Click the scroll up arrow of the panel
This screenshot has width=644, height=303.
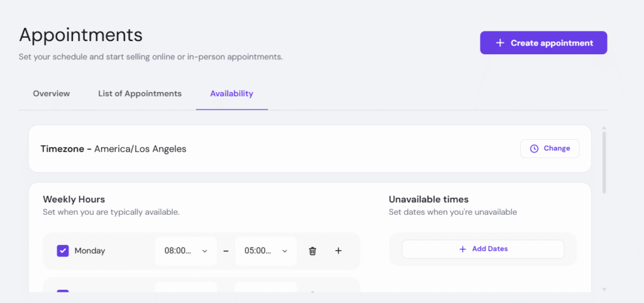pyautogui.click(x=604, y=128)
